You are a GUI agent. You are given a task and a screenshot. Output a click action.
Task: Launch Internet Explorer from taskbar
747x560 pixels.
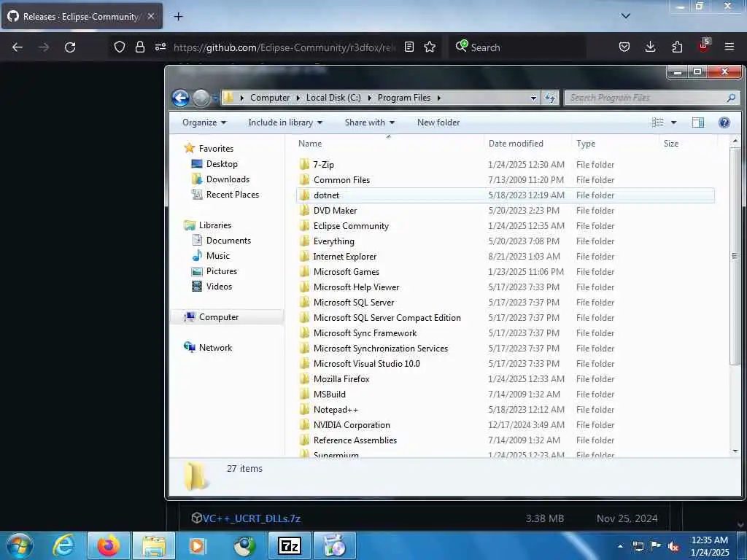[x=63, y=545]
